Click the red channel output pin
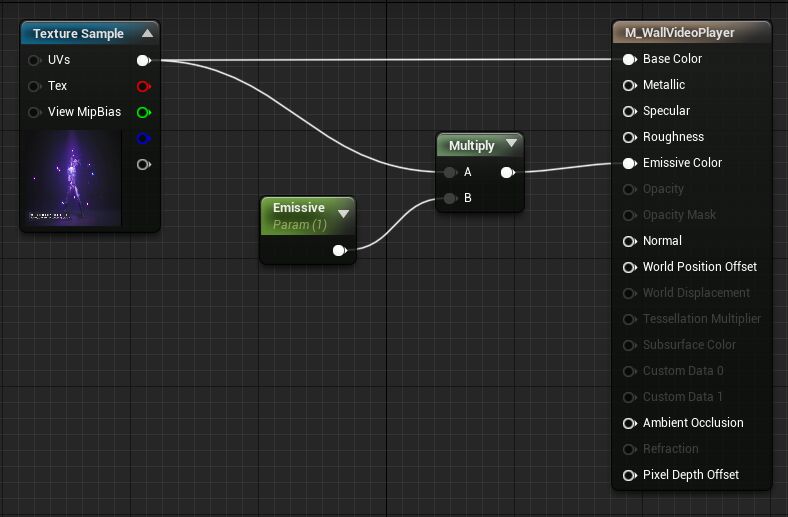Screen dimensions: 788x517 click(144, 86)
